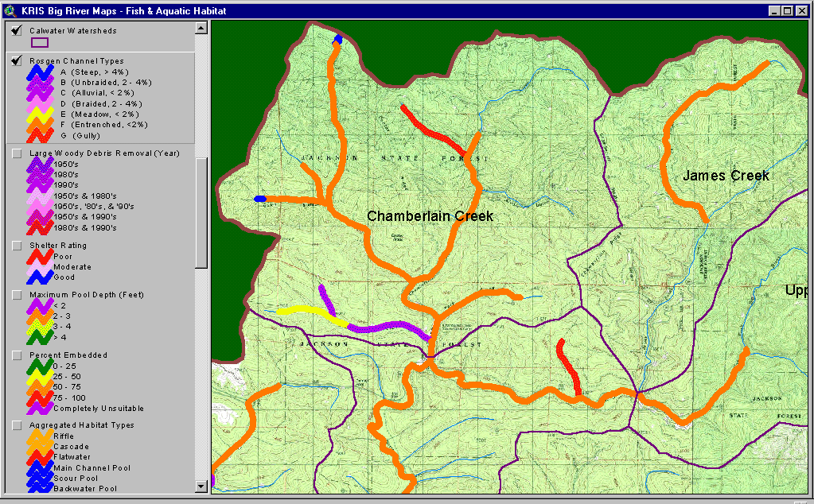Click the F (Entrenched, <2%) orange symbol

click(40, 125)
